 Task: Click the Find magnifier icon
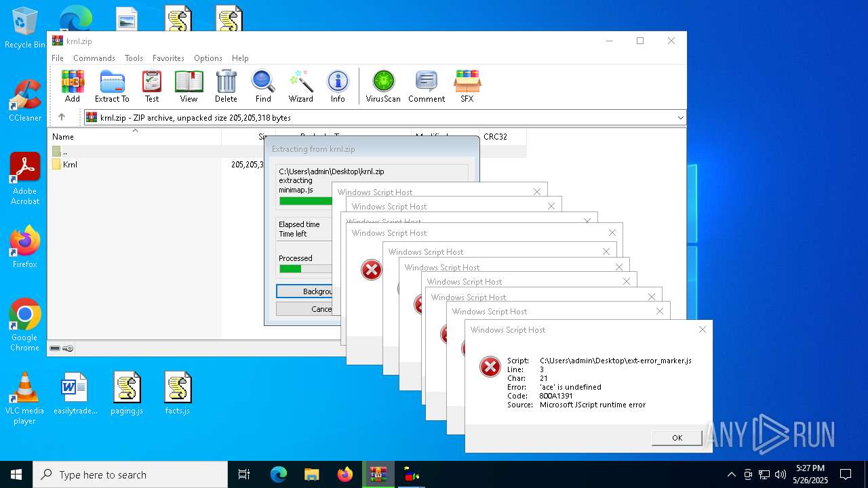click(x=263, y=86)
